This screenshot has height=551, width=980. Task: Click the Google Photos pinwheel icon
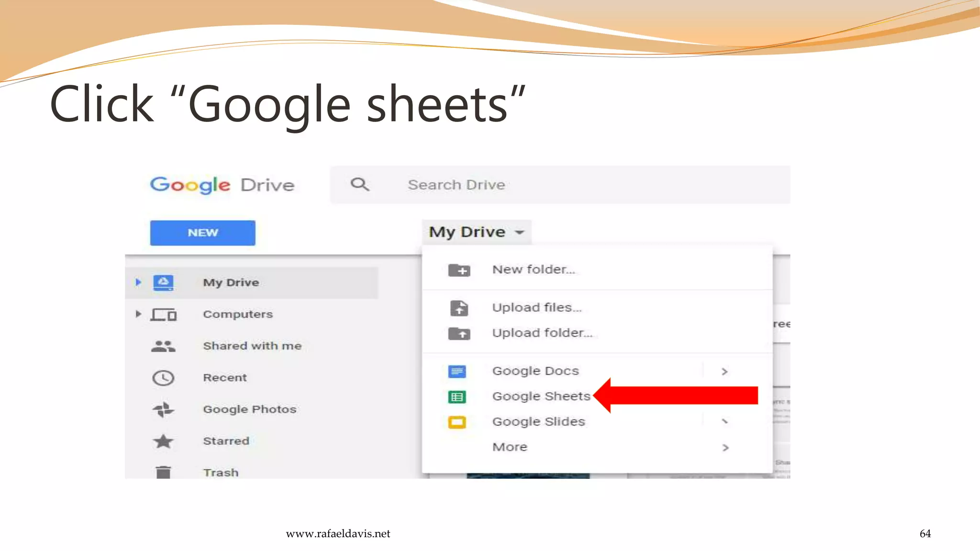point(163,409)
